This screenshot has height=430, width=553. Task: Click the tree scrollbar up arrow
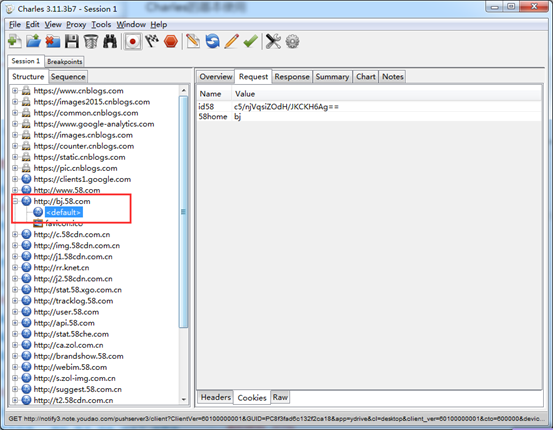[183, 90]
